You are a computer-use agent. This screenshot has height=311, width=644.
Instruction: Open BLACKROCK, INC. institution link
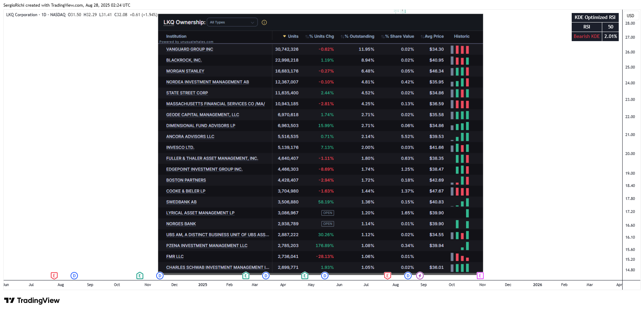[184, 60]
